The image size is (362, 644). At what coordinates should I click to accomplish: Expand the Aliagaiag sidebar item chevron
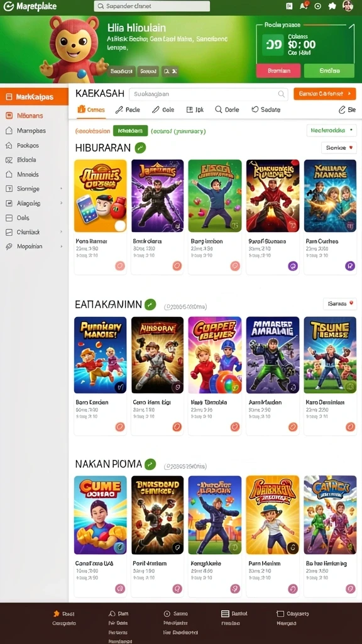(62, 203)
